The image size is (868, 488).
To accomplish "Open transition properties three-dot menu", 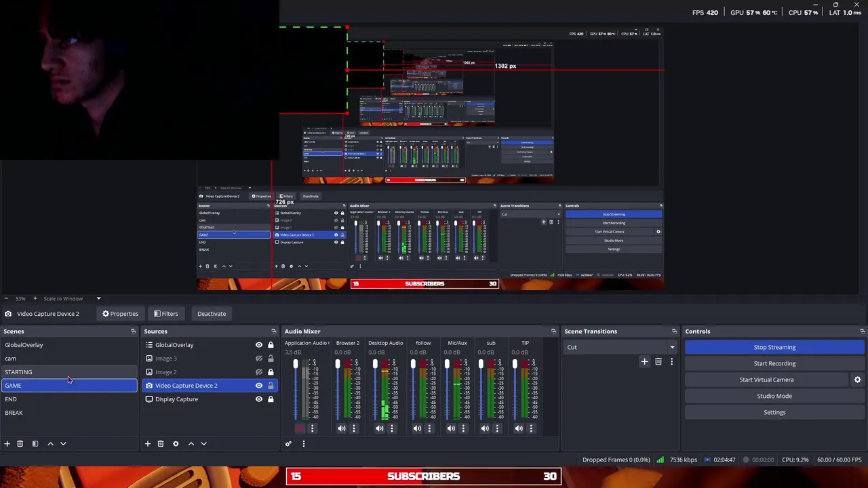I will (x=671, y=361).
